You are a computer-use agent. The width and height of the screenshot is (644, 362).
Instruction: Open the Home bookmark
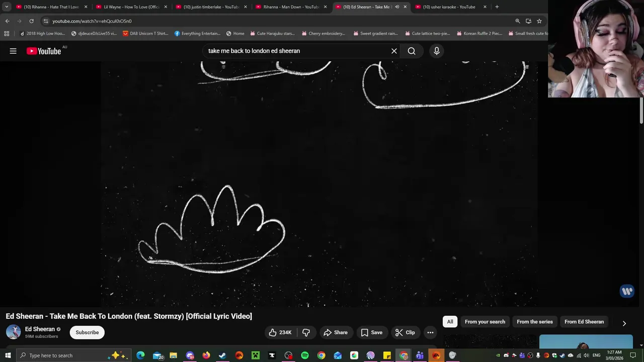pyautogui.click(x=235, y=34)
